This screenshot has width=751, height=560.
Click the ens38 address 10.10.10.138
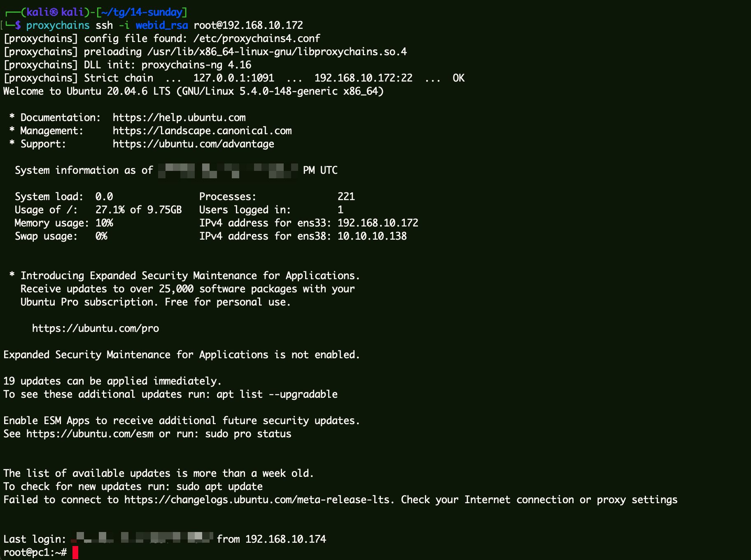pyautogui.click(x=372, y=236)
